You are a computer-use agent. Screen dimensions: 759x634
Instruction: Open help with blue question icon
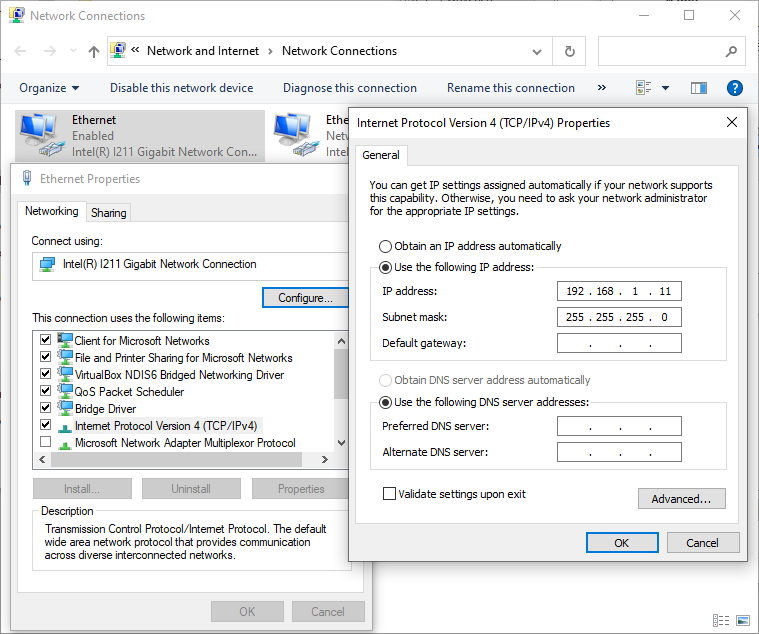click(734, 88)
